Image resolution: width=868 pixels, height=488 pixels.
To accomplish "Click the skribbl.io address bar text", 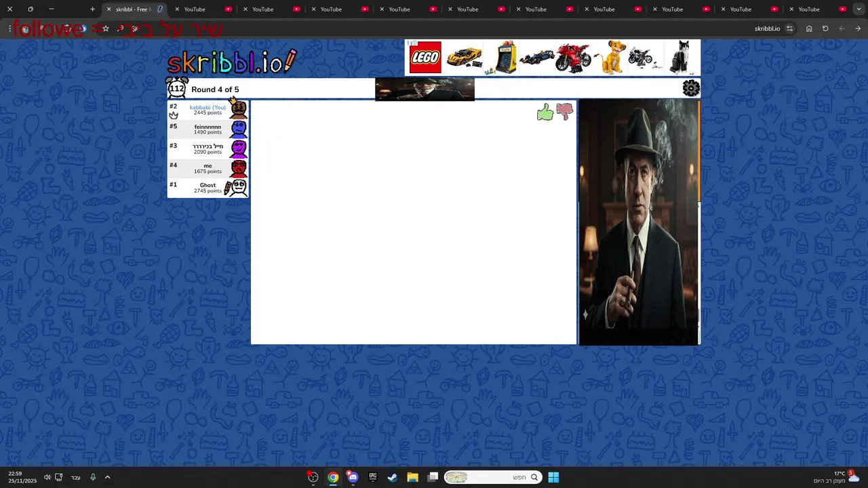I will click(767, 28).
